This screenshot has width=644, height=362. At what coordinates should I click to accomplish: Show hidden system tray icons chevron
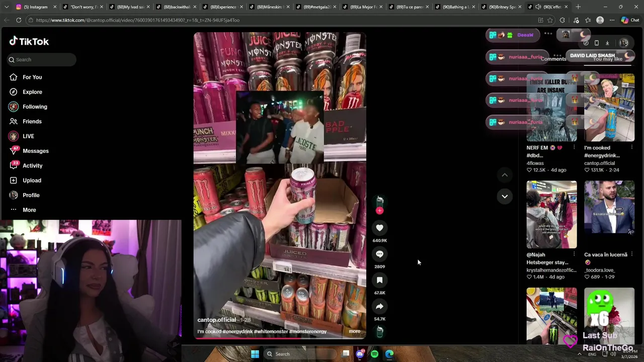[579, 354]
